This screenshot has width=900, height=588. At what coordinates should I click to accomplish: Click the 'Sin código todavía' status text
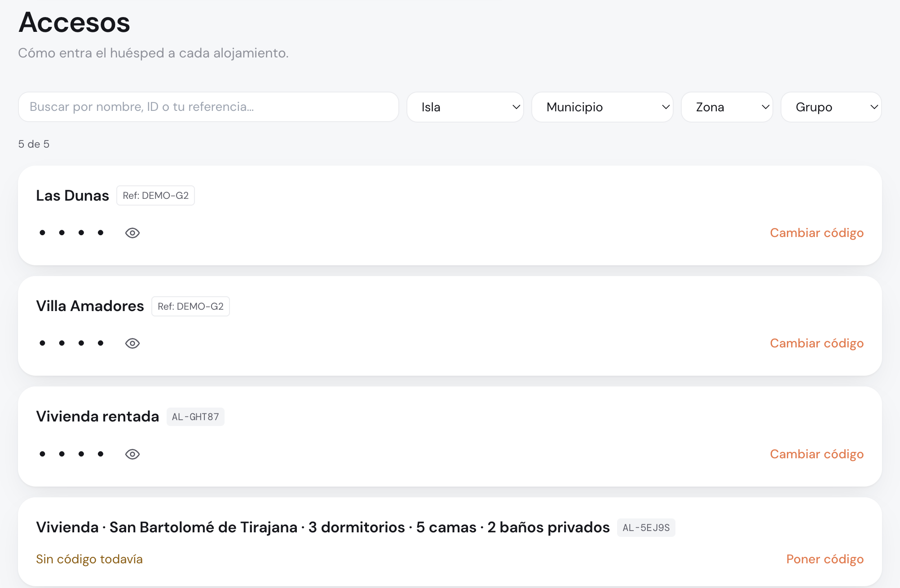(89, 559)
